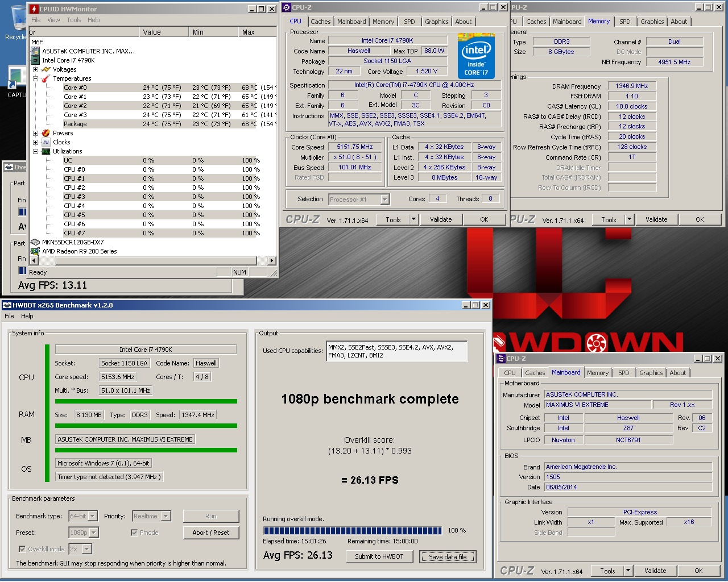Switch to Graphics tab in CPU-Z Mainboard window
This screenshot has height=582, width=728.
point(651,373)
